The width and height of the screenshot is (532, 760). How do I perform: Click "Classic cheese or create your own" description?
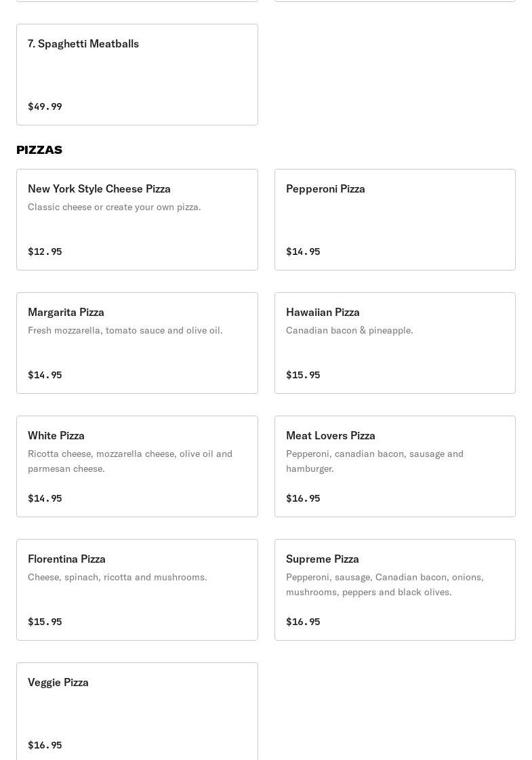coord(114,207)
